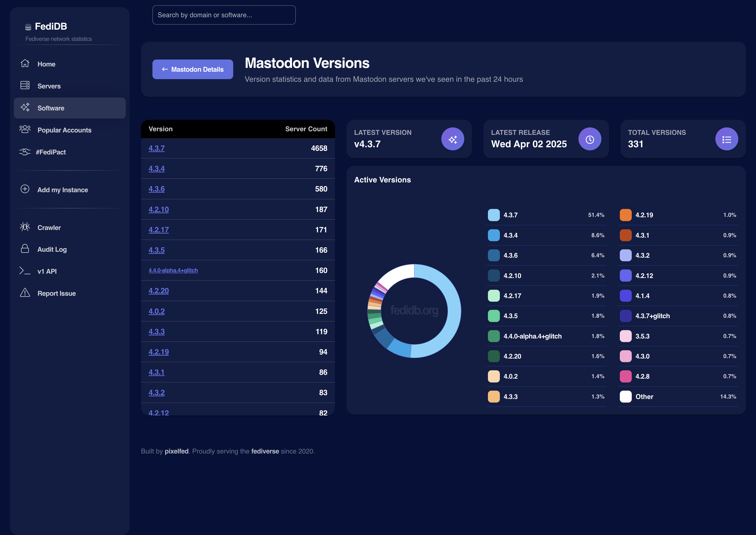
Task: Open the Audit Log page
Action: [x=70, y=249]
